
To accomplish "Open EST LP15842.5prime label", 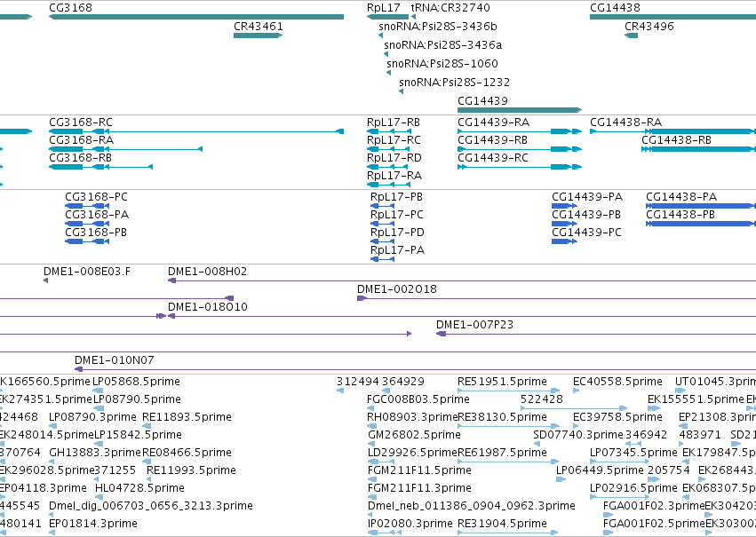I will coord(138,435).
